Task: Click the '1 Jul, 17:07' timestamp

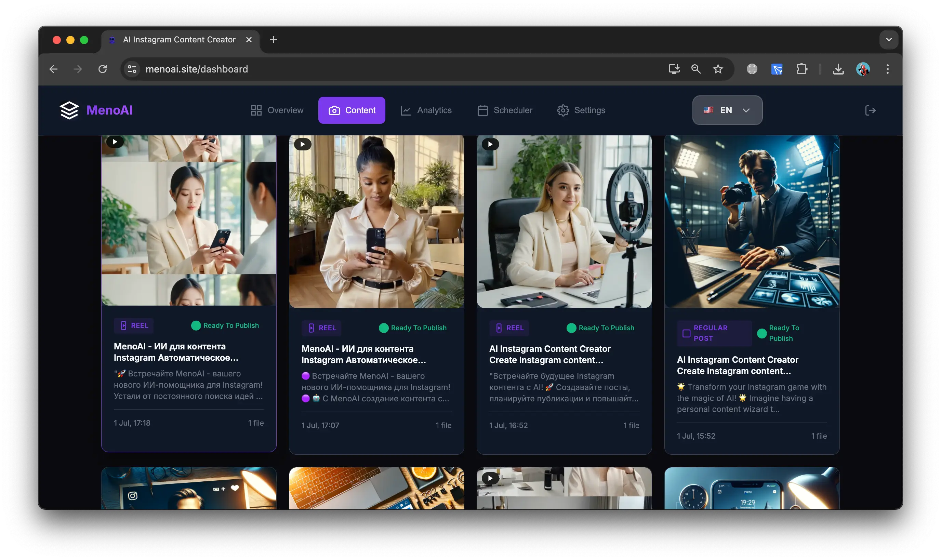Action: 320,425
